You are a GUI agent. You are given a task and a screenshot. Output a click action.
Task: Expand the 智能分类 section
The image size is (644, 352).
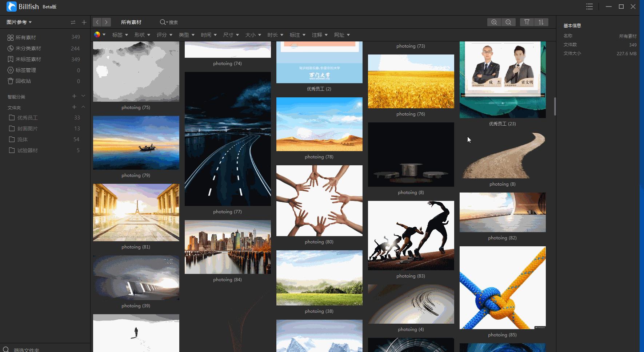point(83,96)
